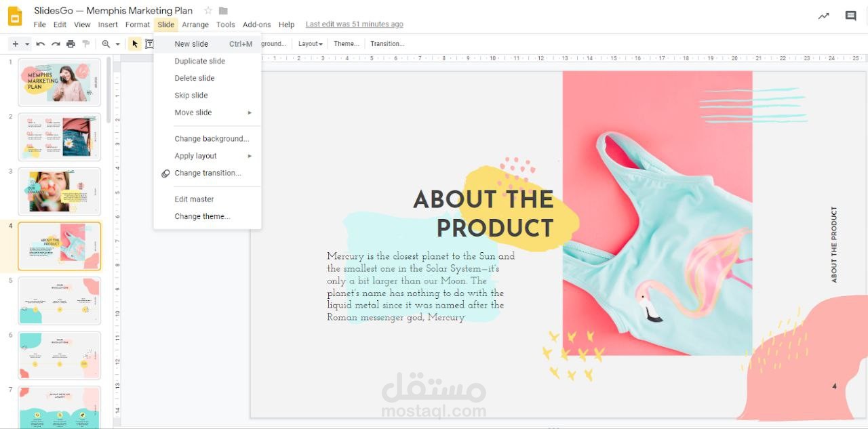This screenshot has width=868, height=429.
Task: Open the Insert menu
Action: [108, 24]
